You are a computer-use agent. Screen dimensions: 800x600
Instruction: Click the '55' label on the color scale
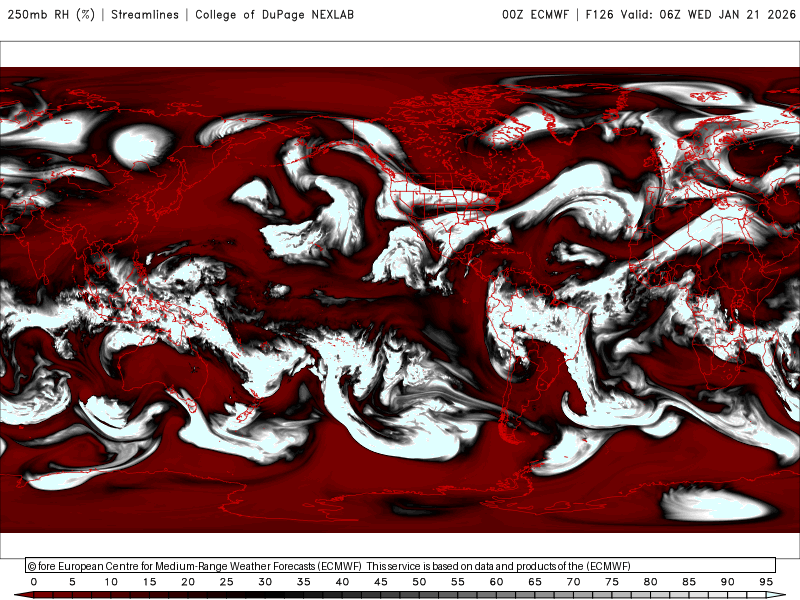click(458, 582)
